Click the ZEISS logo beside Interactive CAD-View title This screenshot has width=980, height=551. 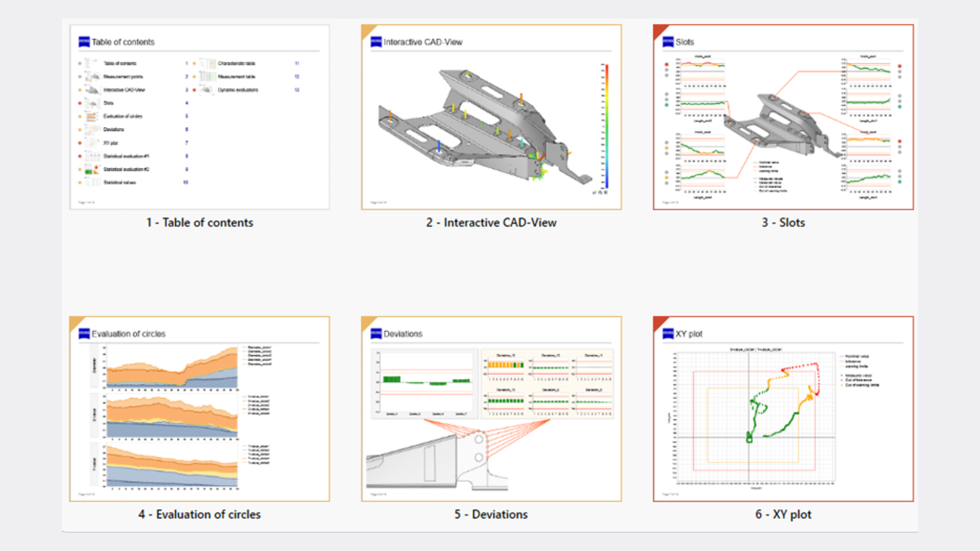coord(376,42)
